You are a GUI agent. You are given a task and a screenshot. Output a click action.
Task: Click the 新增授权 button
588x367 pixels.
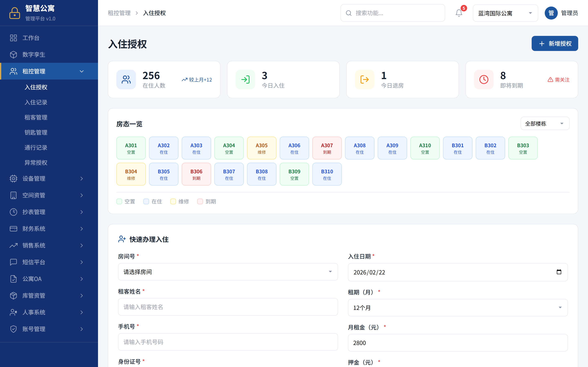555,43
